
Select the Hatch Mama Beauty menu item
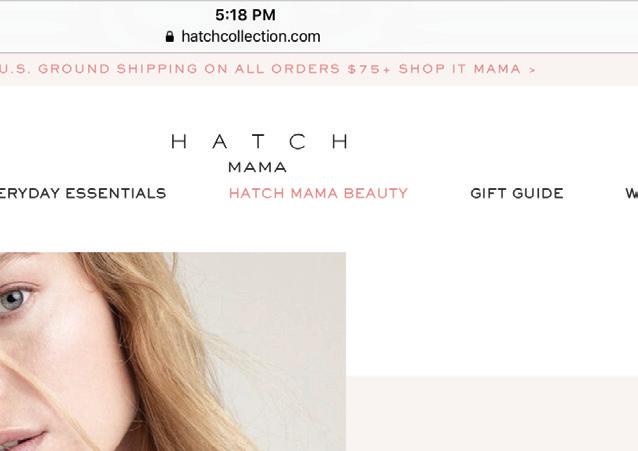[318, 193]
